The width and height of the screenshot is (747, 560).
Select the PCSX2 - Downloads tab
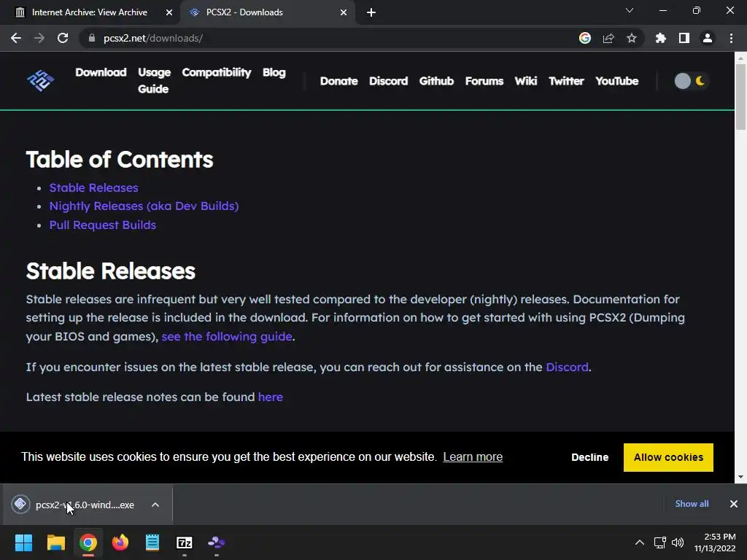tap(244, 12)
